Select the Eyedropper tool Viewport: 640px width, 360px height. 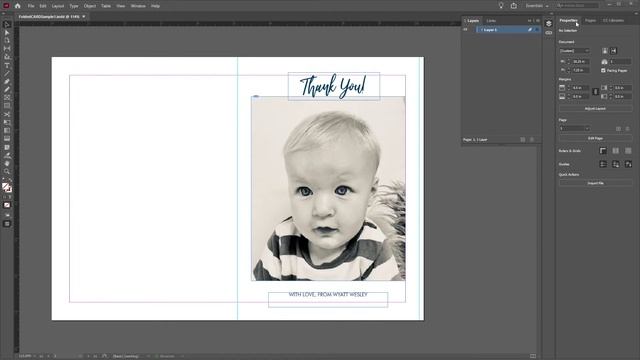(7, 156)
